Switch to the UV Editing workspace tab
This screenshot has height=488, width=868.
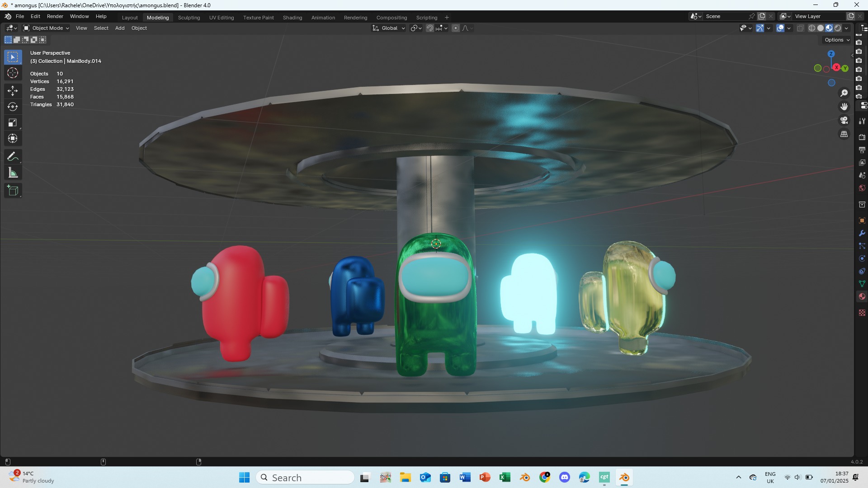[222, 18]
